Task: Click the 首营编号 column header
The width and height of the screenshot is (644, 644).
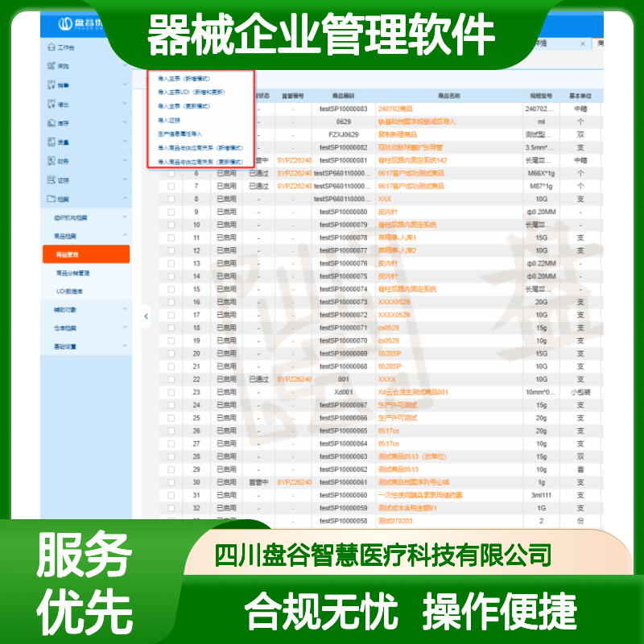Action: point(292,96)
